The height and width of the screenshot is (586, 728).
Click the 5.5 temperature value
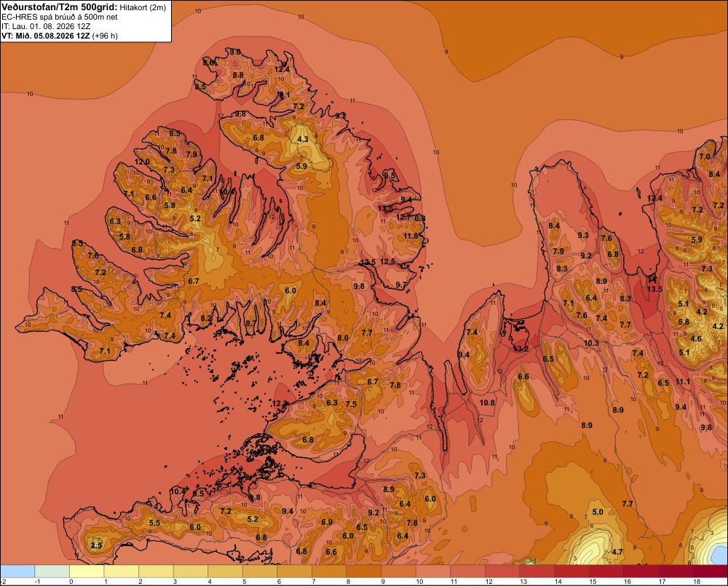point(154,523)
